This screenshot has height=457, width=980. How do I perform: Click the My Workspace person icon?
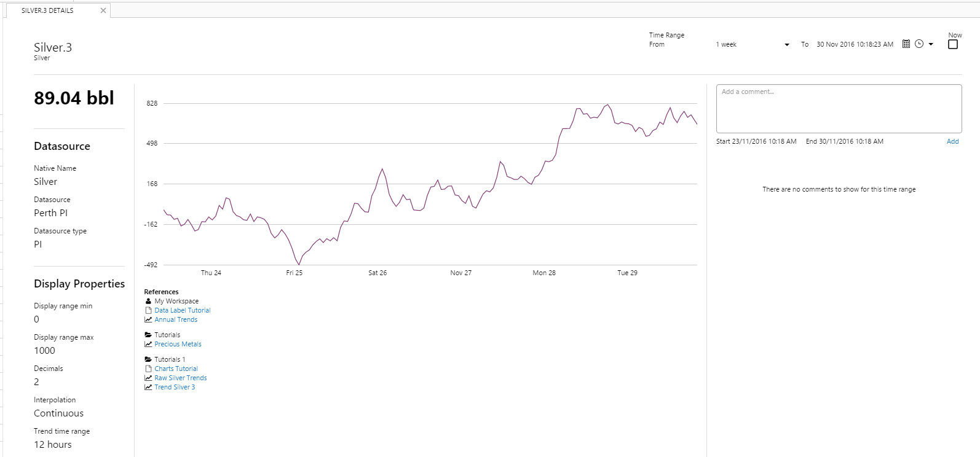click(148, 301)
